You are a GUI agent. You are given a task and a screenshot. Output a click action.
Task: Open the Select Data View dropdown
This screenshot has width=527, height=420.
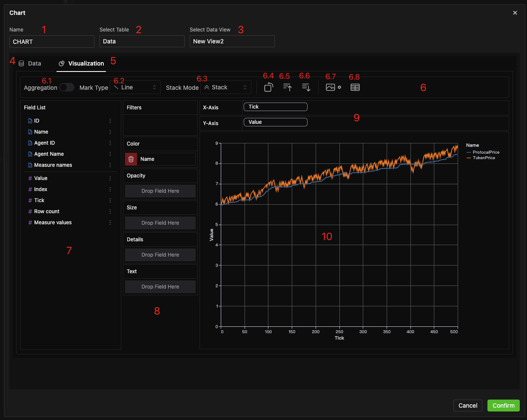[232, 41]
